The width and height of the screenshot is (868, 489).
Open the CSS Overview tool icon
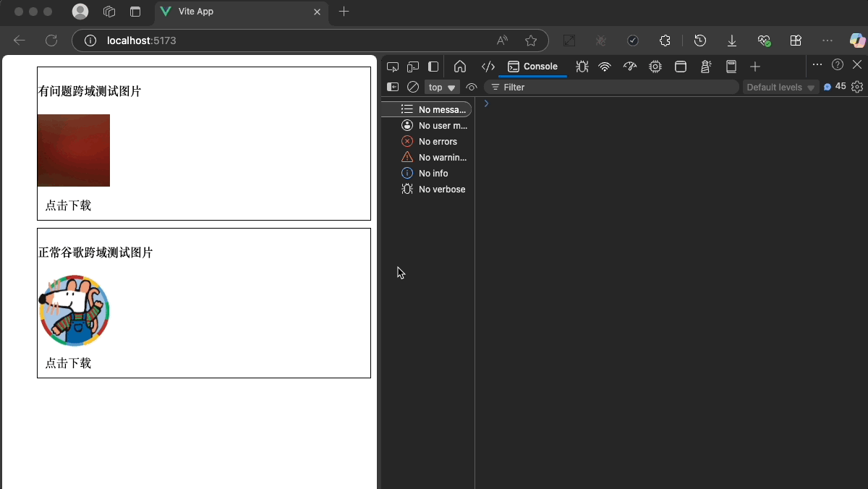731,67
